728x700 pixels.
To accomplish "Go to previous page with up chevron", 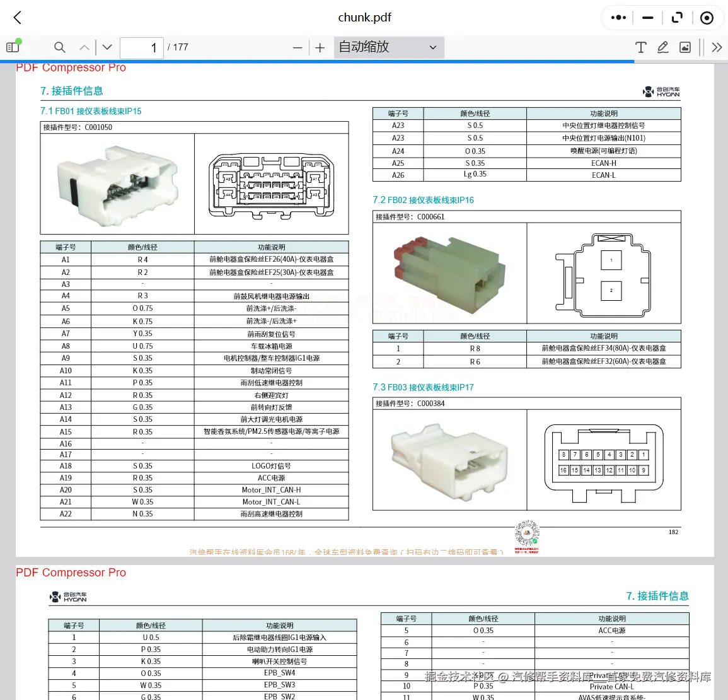I will click(84, 47).
